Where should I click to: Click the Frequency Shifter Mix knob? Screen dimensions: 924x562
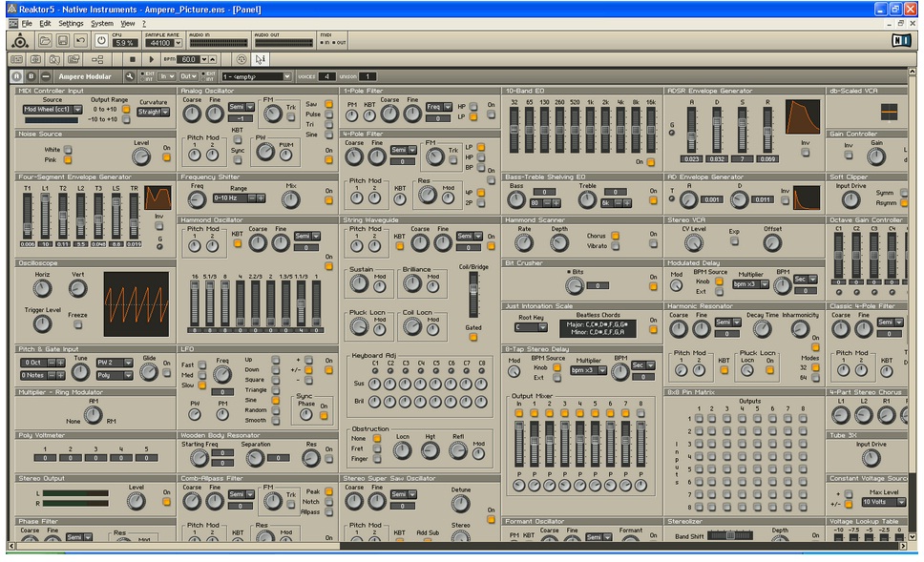[290, 199]
